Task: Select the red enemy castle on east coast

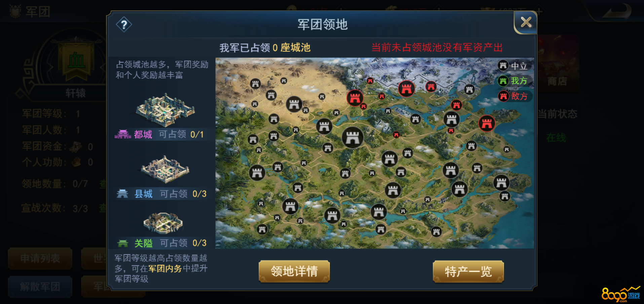Action: pyautogui.click(x=487, y=123)
